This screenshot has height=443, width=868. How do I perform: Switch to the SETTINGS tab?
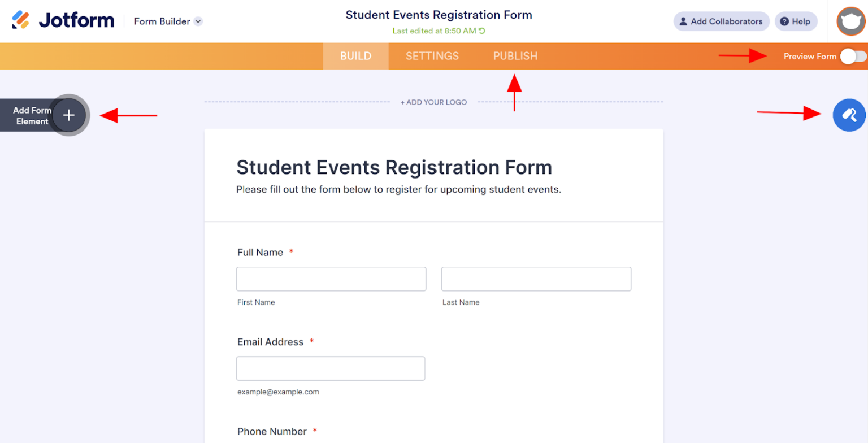432,56
